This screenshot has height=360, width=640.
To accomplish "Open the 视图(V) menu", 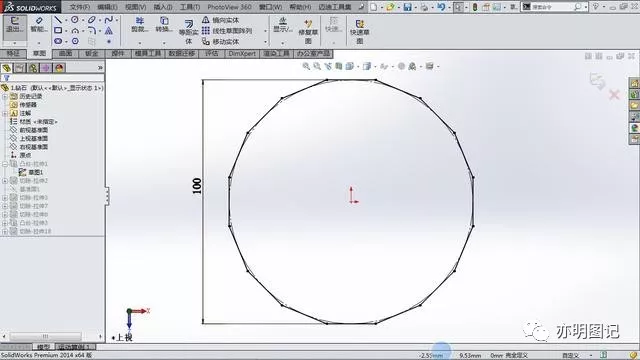I will tap(136, 7).
